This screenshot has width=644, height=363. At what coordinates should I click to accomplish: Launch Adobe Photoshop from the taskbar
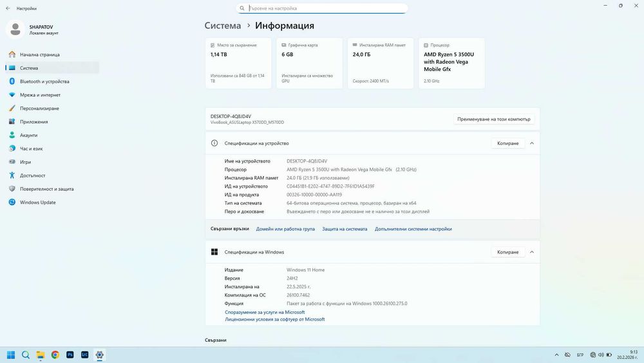point(70,355)
